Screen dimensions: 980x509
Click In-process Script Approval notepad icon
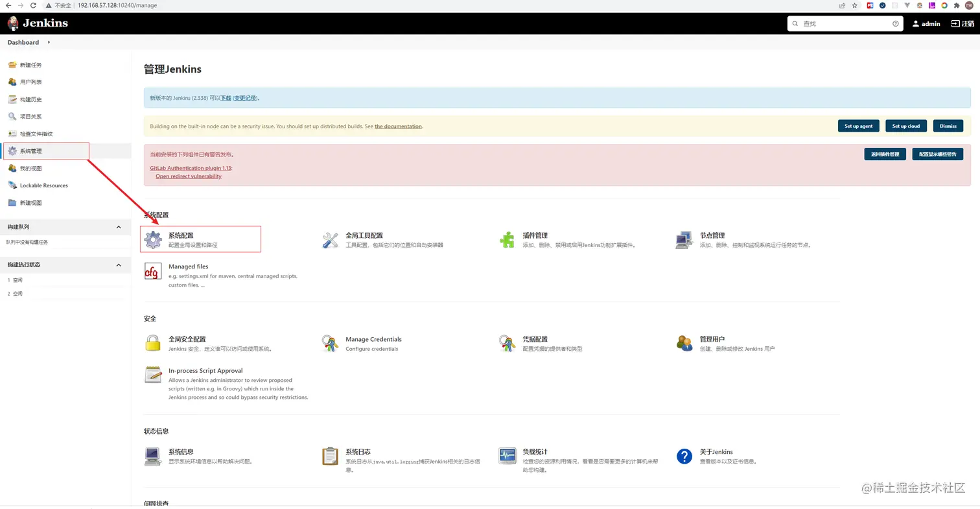click(153, 375)
